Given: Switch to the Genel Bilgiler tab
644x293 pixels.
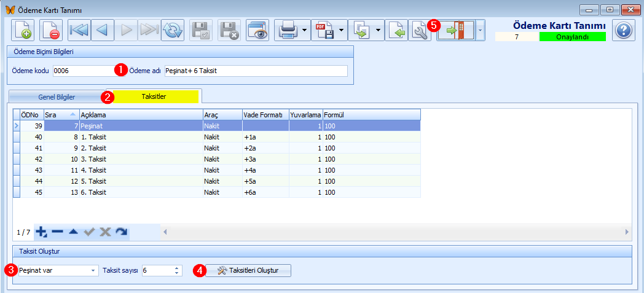Looking at the screenshot, I should [x=57, y=97].
